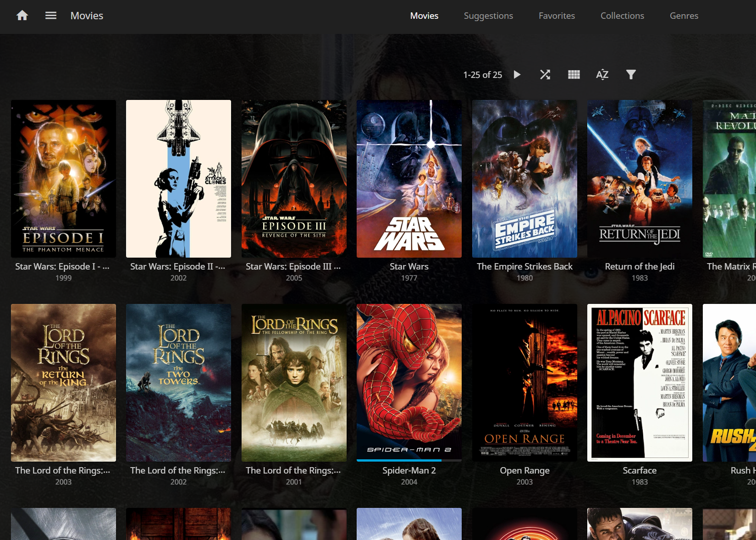Shuffle the movie library

[x=545, y=75]
